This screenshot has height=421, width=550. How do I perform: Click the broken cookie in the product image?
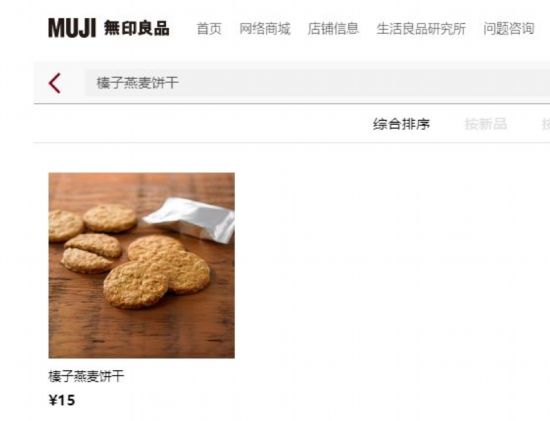[x=92, y=253]
